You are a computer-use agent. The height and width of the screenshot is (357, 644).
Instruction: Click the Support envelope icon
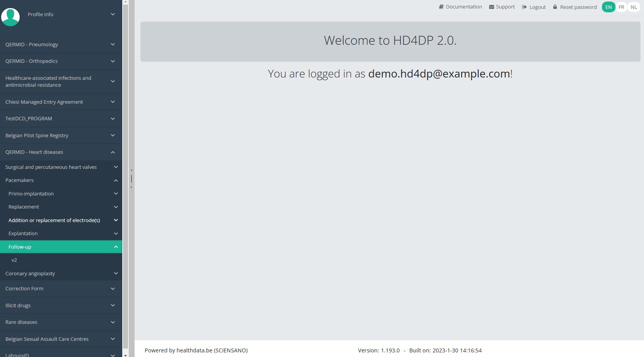[x=491, y=7]
